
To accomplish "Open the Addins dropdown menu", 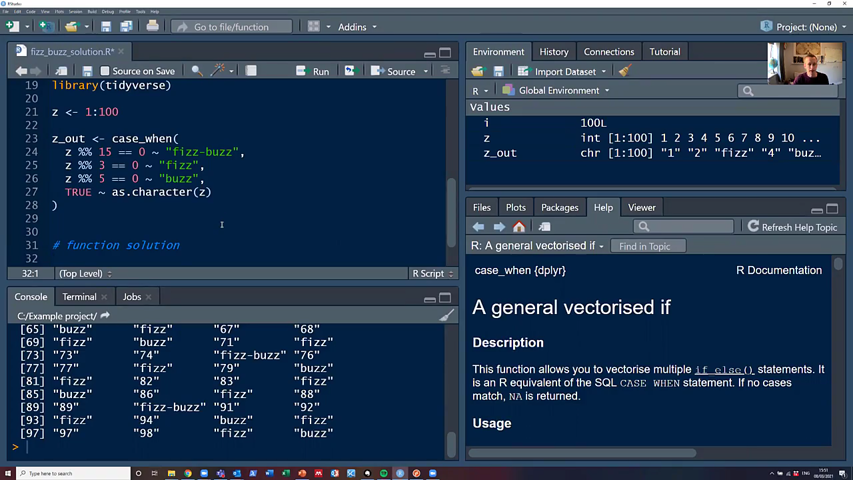I will [357, 27].
